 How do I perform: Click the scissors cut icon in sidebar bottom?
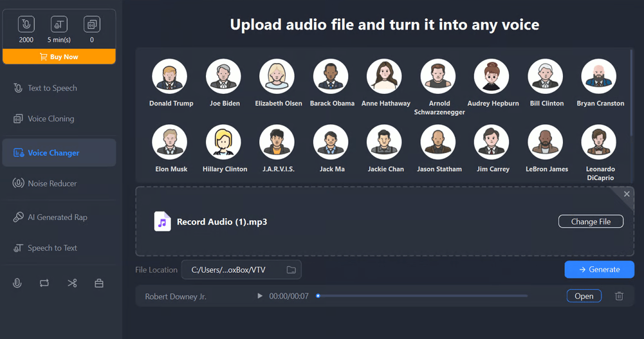(x=72, y=283)
